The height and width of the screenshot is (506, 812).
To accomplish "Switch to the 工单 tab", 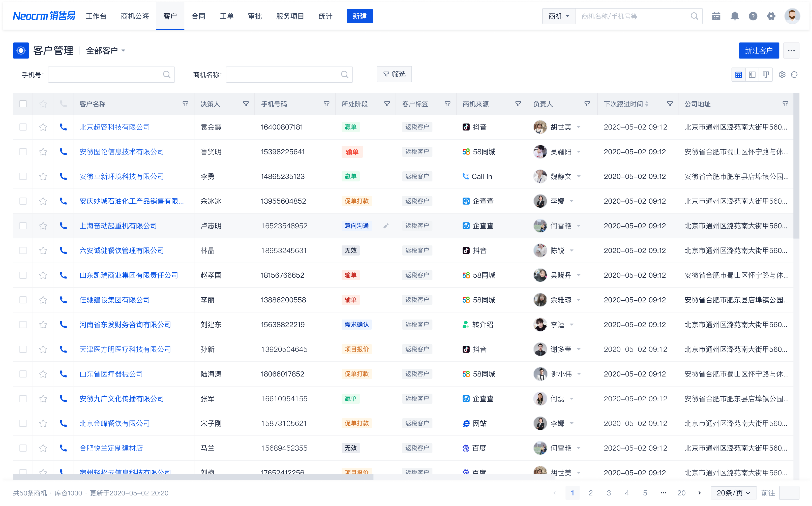I will [227, 16].
